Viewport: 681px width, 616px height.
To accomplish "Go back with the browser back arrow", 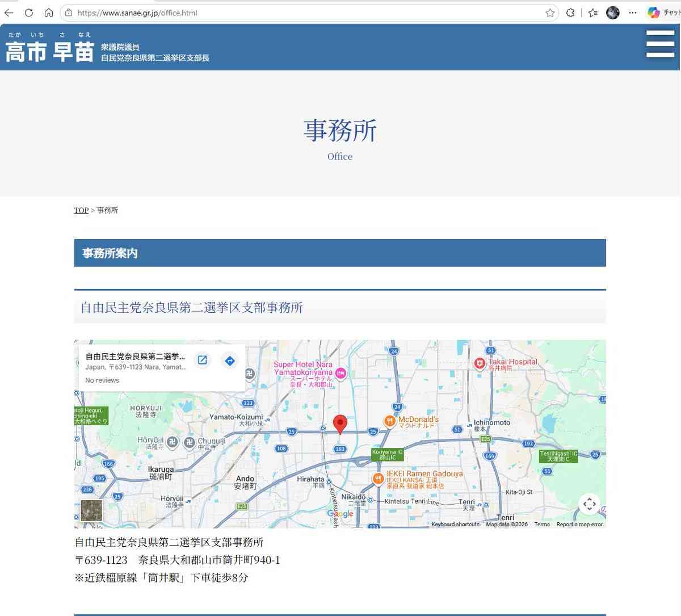I will point(9,12).
